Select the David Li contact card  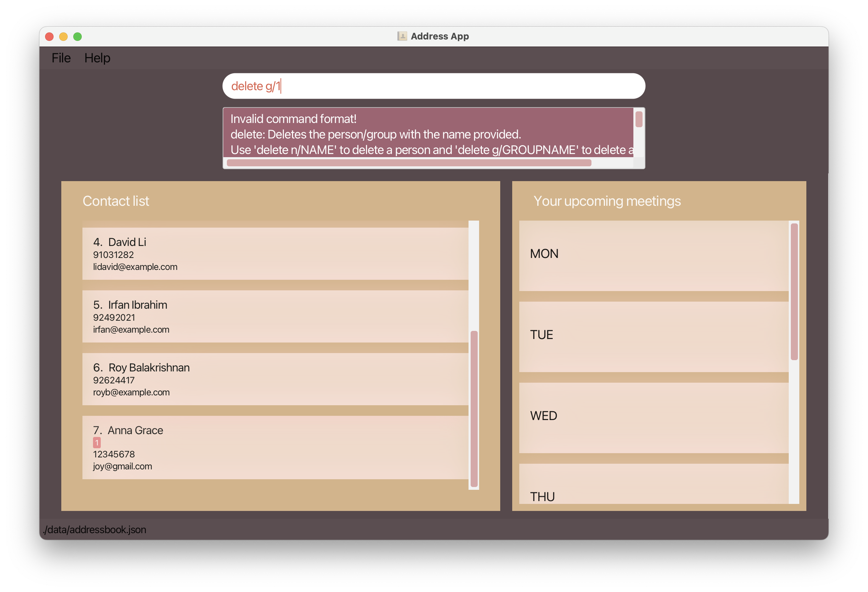click(x=275, y=254)
